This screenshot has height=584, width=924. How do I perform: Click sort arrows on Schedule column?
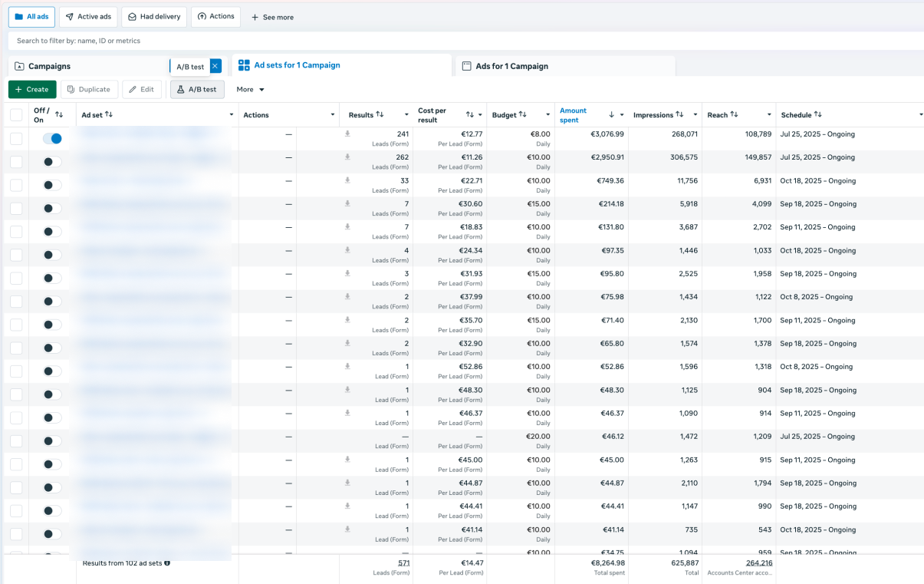coord(818,114)
